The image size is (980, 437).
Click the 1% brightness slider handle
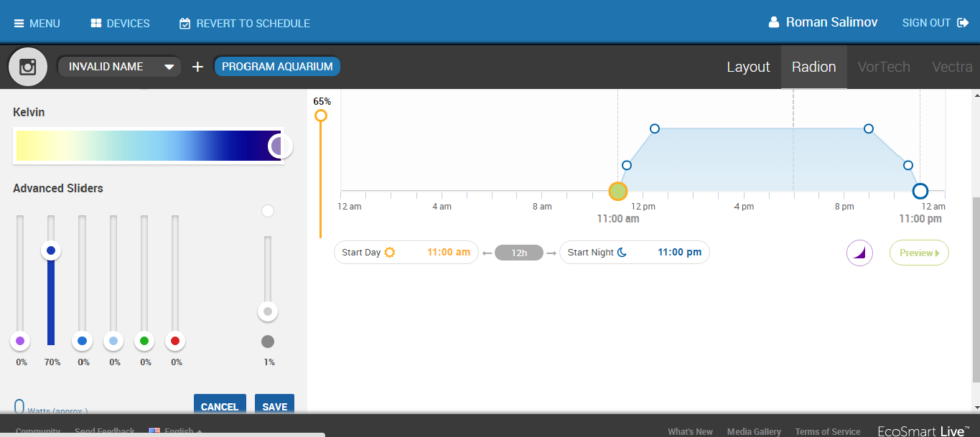click(x=268, y=311)
